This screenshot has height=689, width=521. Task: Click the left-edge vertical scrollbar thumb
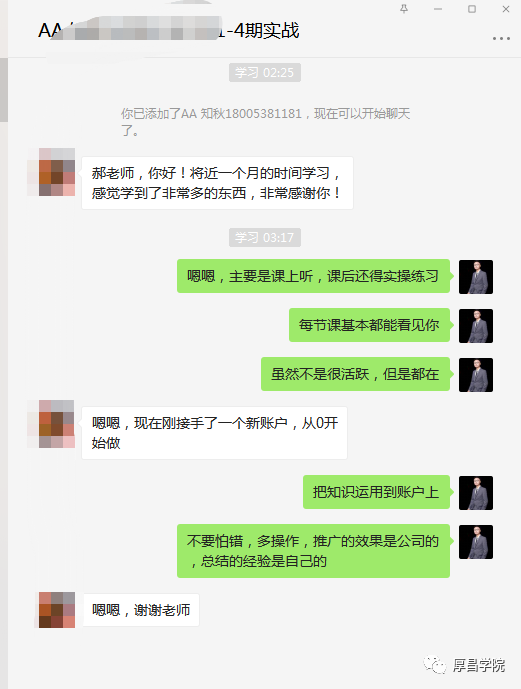[4, 90]
